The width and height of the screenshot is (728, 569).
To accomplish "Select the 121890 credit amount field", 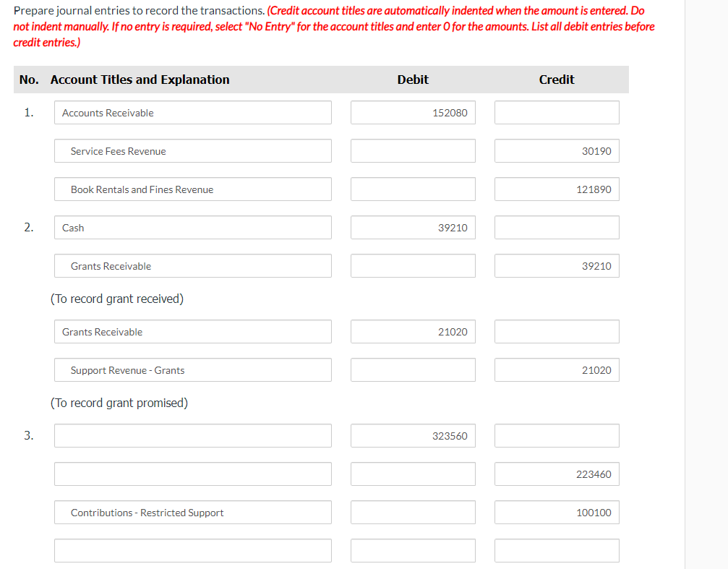I will click(x=556, y=189).
